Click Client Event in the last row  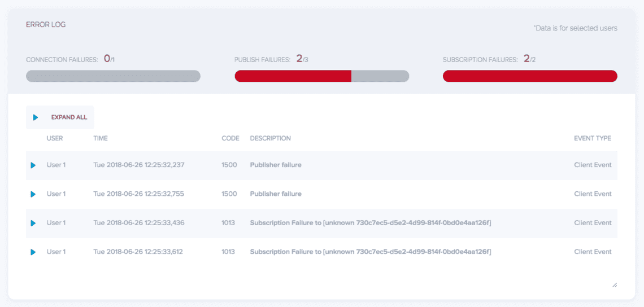(x=593, y=252)
